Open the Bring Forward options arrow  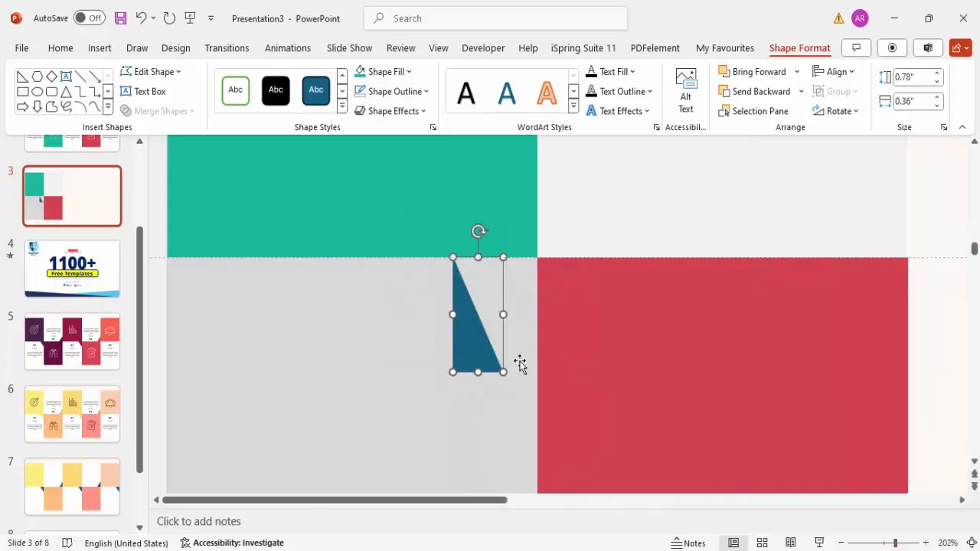click(797, 71)
